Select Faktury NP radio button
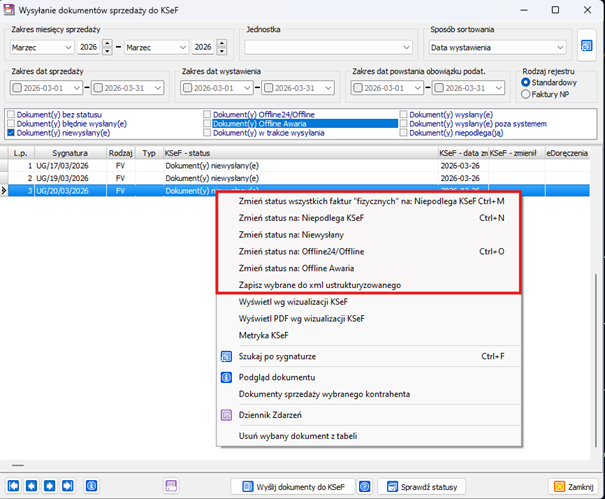605x499 pixels. 527,94
